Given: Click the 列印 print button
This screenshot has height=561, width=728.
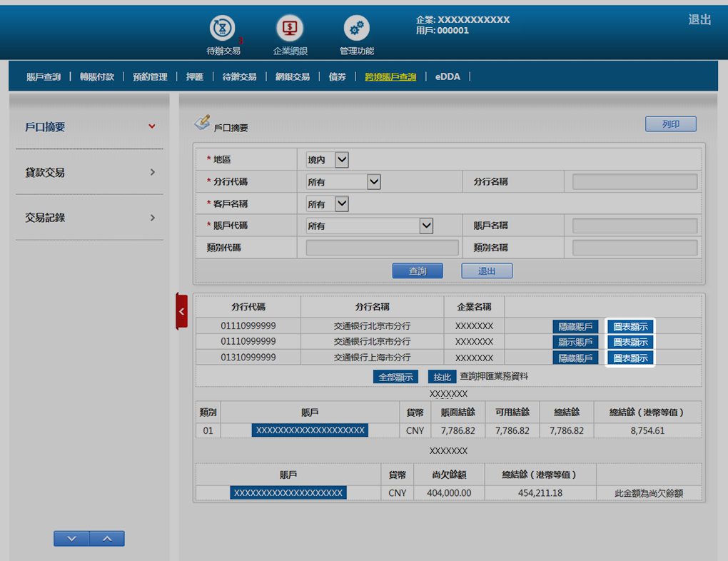Looking at the screenshot, I should point(670,124).
